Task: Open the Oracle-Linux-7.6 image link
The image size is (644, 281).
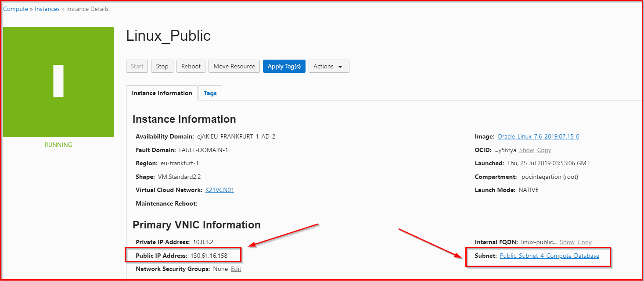Action: coord(538,136)
